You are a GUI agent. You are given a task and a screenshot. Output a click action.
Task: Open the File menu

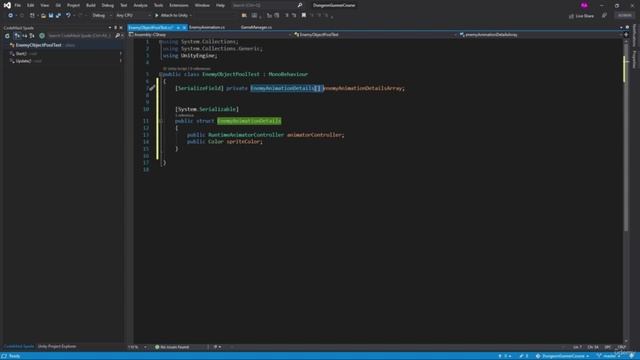pyautogui.click(x=18, y=5)
